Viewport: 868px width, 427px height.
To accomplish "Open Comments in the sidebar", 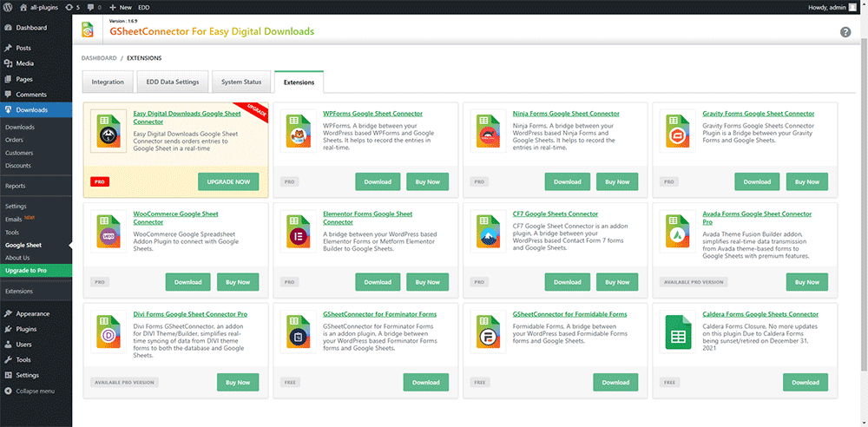I will (x=36, y=95).
